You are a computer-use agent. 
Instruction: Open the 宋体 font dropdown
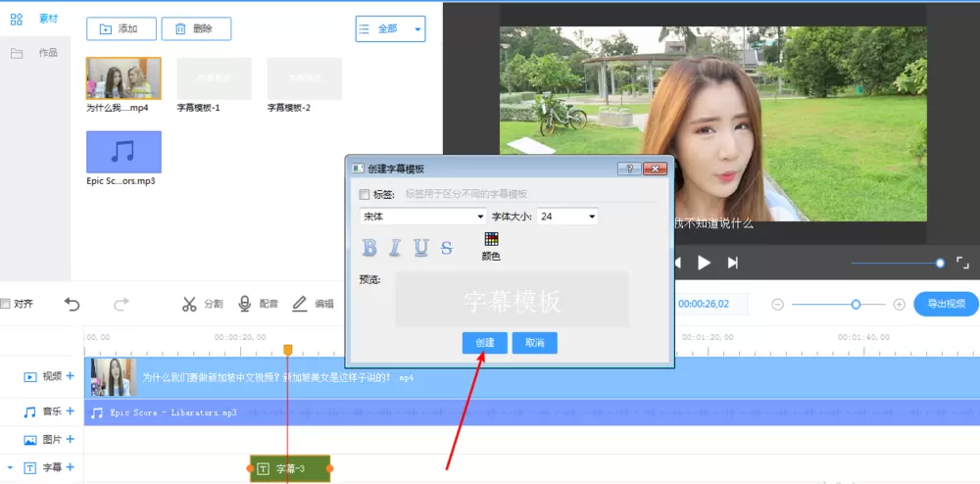coord(422,217)
